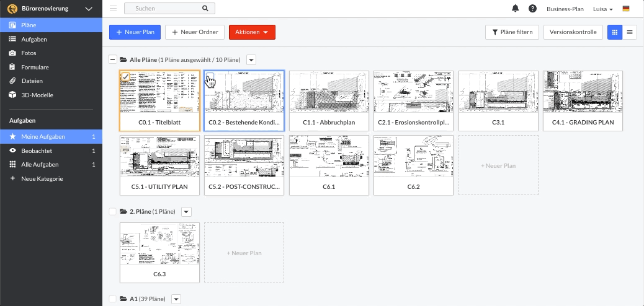644x306 pixels.
Task: Click the 2. Pläne folder icon
Action: 123,212
